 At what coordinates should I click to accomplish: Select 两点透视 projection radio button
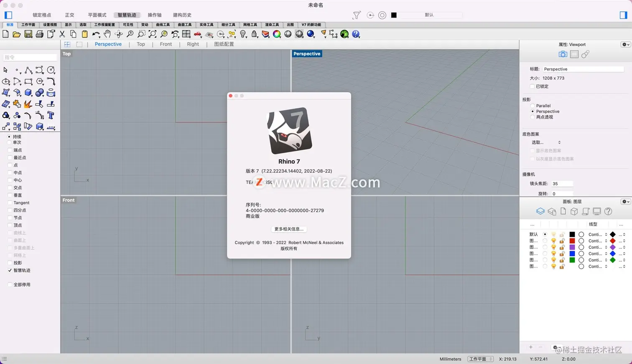pos(533,117)
